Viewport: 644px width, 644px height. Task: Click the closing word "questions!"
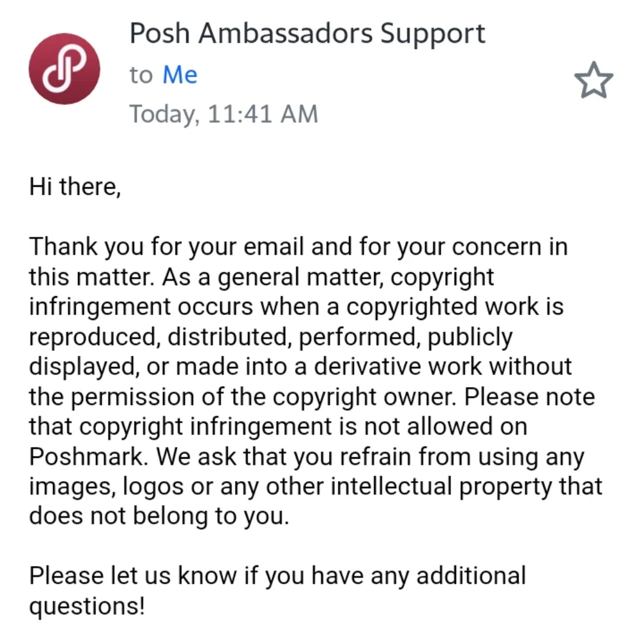[87, 605]
